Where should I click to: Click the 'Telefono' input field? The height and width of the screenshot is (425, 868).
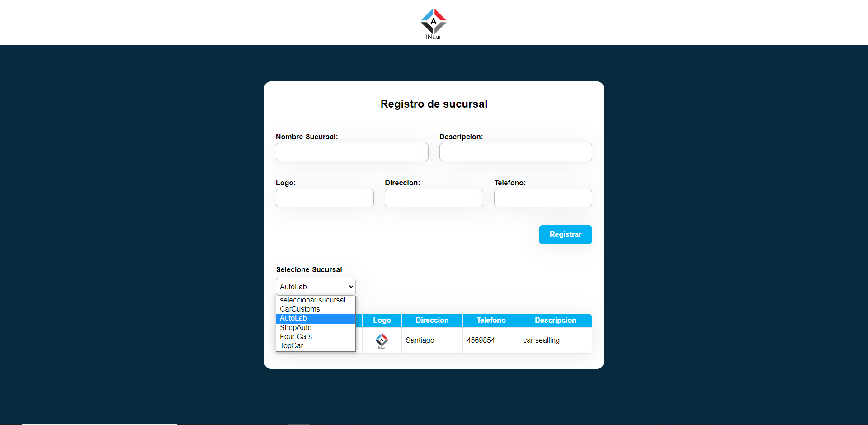542,198
